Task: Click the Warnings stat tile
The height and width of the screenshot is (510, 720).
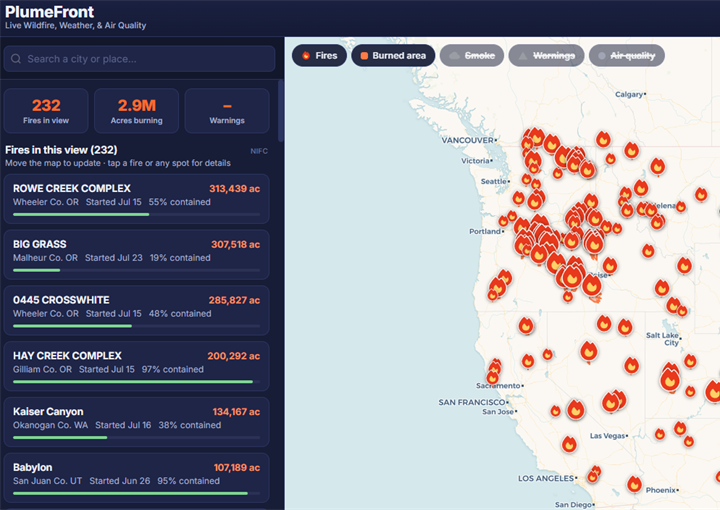Action: 227,111
